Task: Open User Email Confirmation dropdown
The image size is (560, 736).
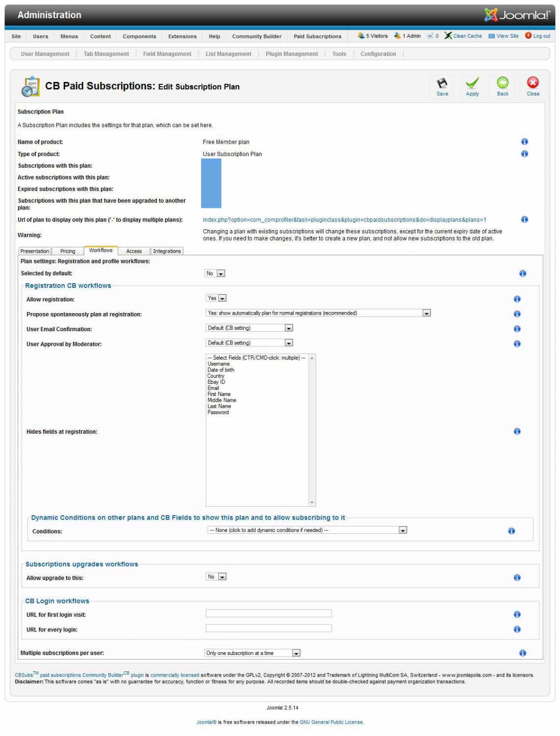Action: point(250,328)
